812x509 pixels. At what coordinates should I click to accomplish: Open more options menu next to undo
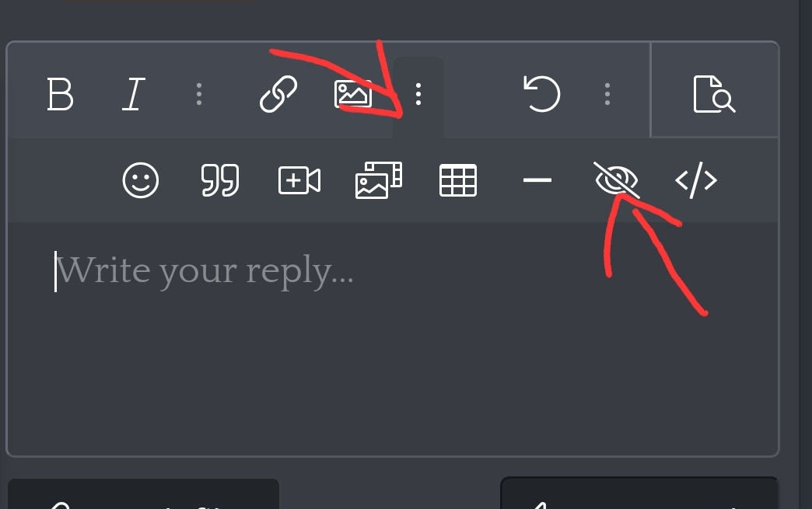(607, 94)
